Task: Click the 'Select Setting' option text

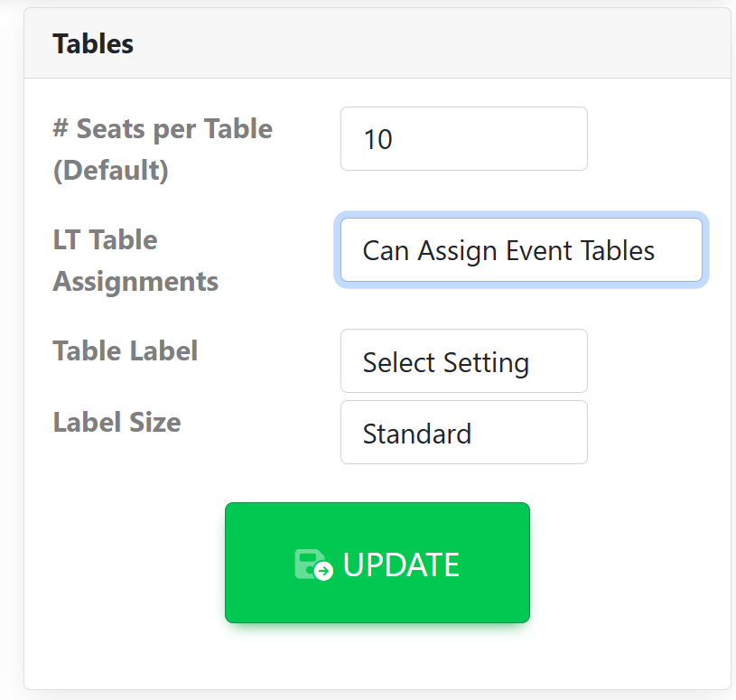Action: (x=445, y=362)
